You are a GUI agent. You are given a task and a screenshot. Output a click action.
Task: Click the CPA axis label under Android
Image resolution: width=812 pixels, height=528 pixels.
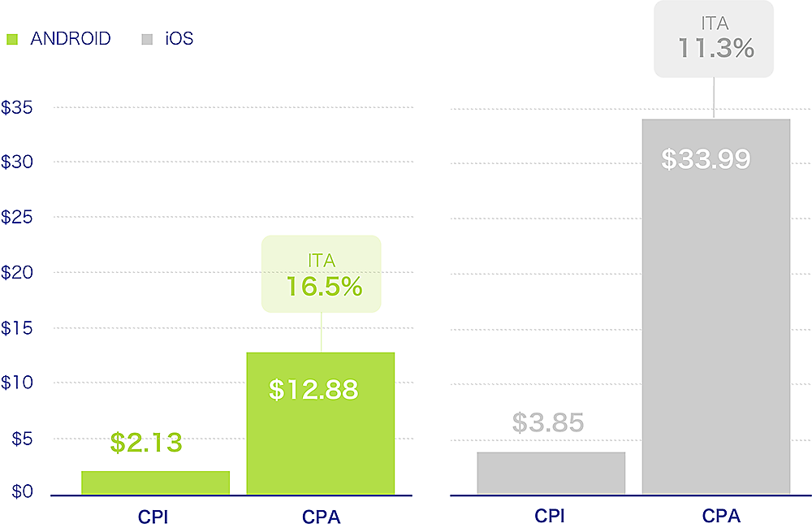pyautogui.click(x=321, y=516)
